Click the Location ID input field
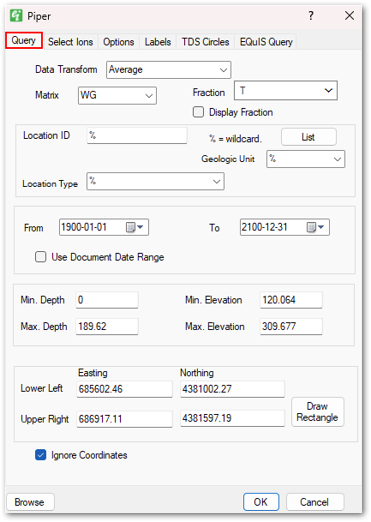The height and width of the screenshot is (522, 371). pyautogui.click(x=137, y=136)
